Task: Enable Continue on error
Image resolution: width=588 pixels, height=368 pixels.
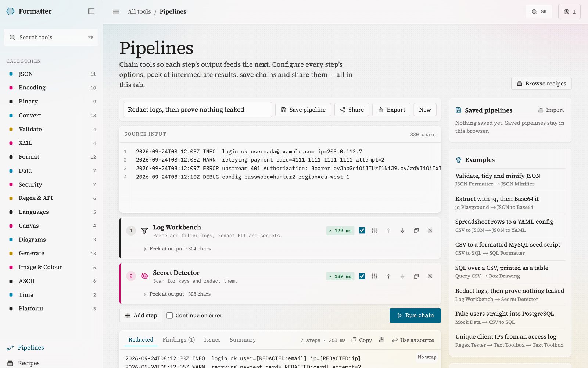Action: [x=169, y=315]
